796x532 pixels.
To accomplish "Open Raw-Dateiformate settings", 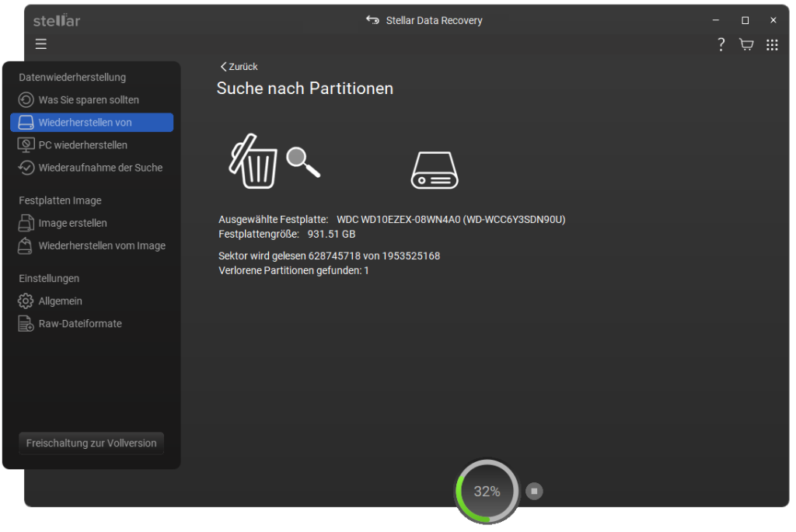I will [80, 324].
